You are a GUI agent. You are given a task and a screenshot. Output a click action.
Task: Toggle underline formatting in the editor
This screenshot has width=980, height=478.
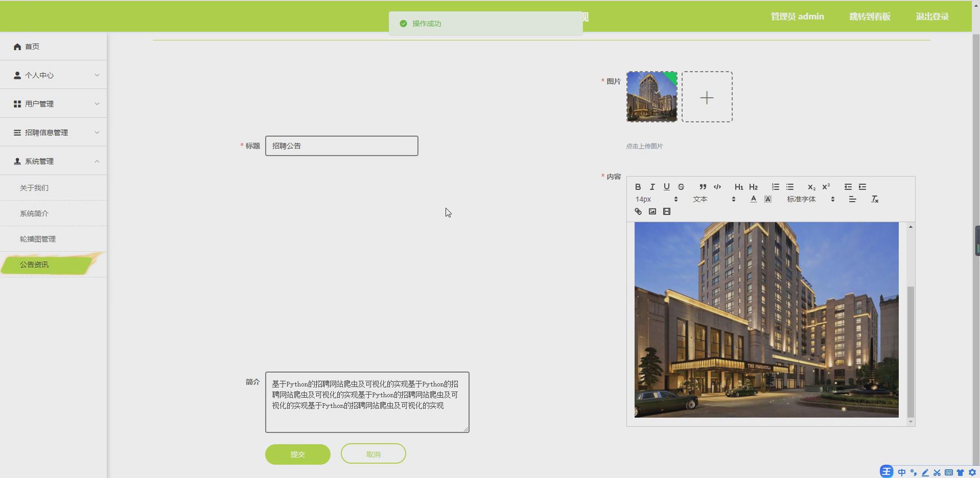click(666, 187)
